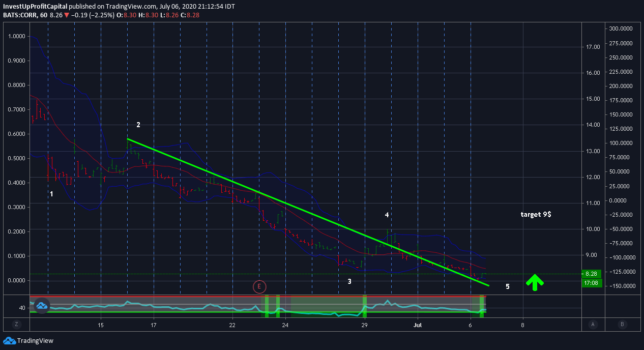This screenshot has width=644, height=350.
Task: Click the 17:08 countdown label
Action: click(x=591, y=282)
